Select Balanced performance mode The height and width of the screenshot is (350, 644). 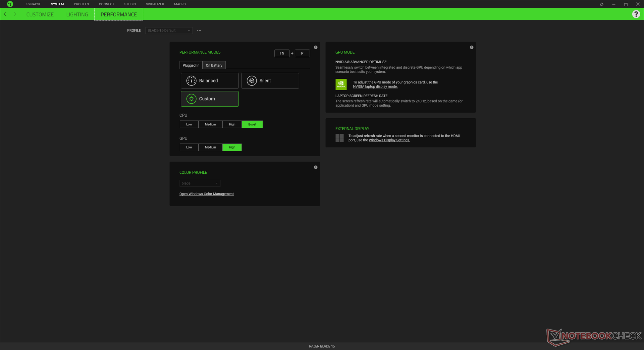coord(210,81)
